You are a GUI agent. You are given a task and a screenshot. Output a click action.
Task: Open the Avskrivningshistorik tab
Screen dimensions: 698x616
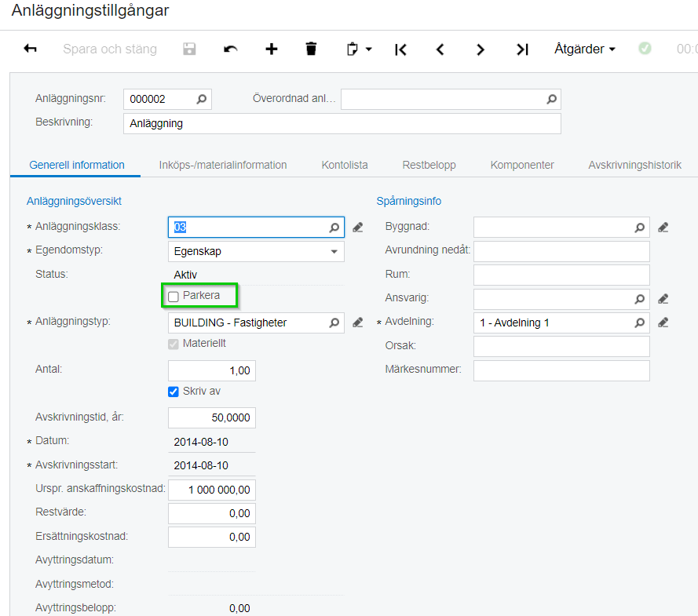[634, 165]
